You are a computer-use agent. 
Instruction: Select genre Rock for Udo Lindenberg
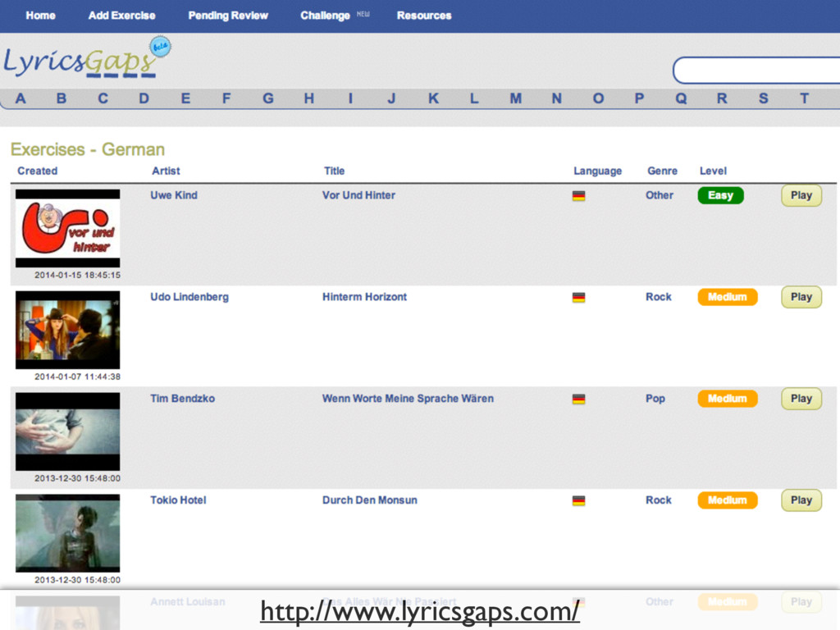[659, 297]
